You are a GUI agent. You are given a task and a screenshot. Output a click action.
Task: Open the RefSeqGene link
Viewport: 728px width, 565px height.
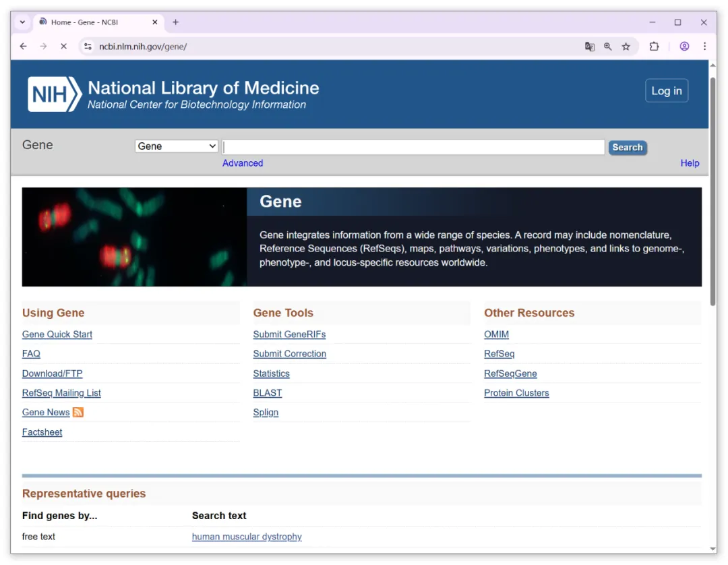click(x=510, y=374)
